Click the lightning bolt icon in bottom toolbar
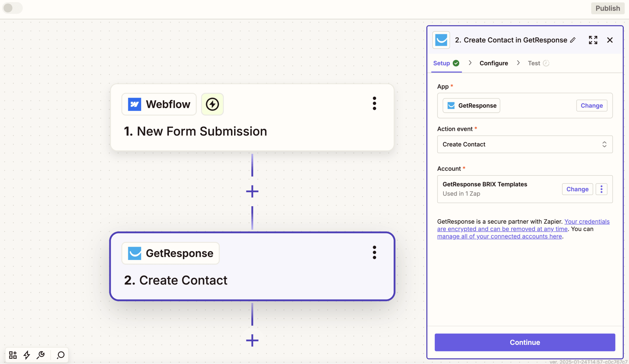This screenshot has width=629, height=364. point(27,355)
